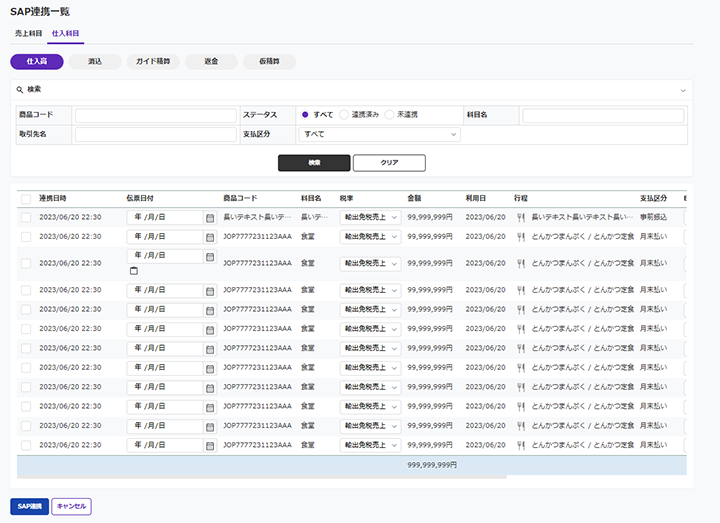The width and height of the screenshot is (720, 523).
Task: Click calendar icon in the last table row
Action: 210,445
